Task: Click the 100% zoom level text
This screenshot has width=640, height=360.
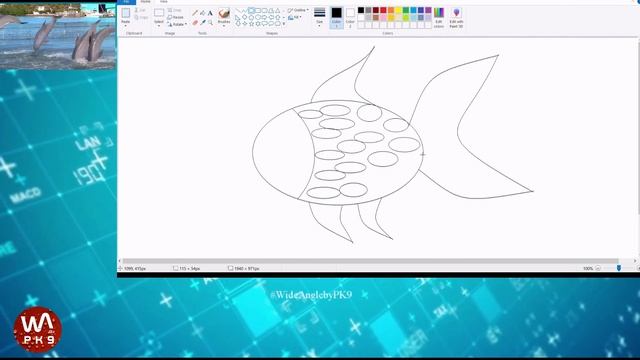Action: 588,269
